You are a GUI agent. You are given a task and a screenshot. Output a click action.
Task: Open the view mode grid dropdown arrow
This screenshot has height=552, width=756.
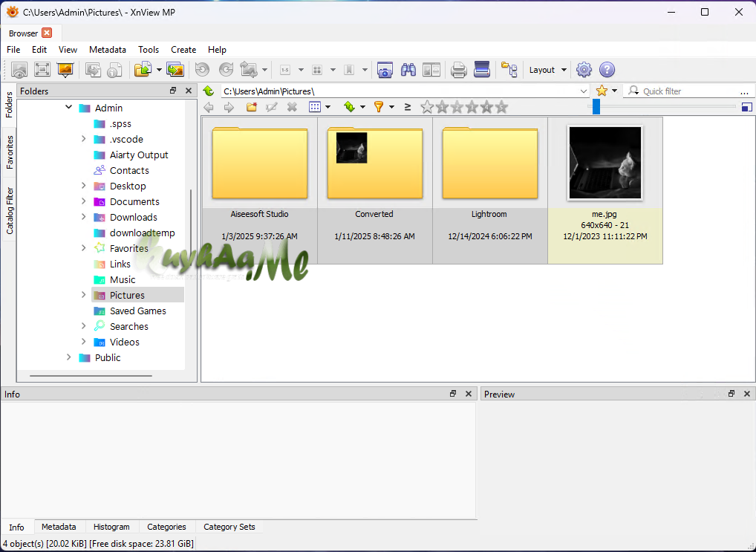[x=328, y=107]
